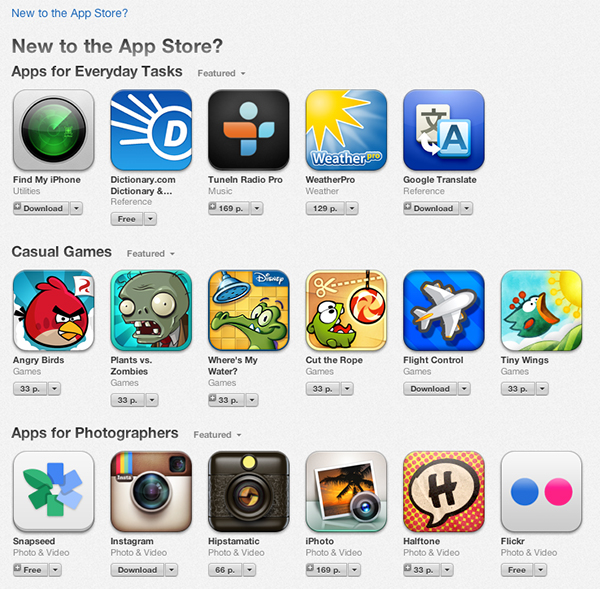The image size is (600, 589).
Task: Open the Tiny Wings game icon
Action: [541, 310]
